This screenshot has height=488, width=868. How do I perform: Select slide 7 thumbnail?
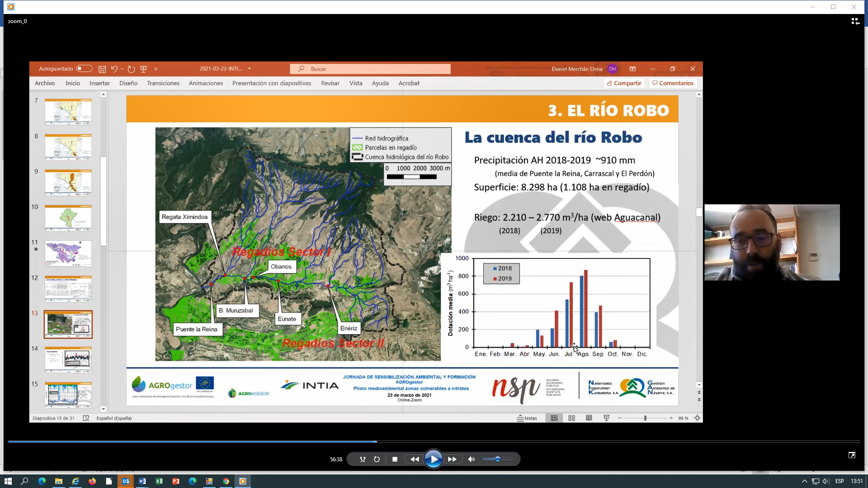68,112
